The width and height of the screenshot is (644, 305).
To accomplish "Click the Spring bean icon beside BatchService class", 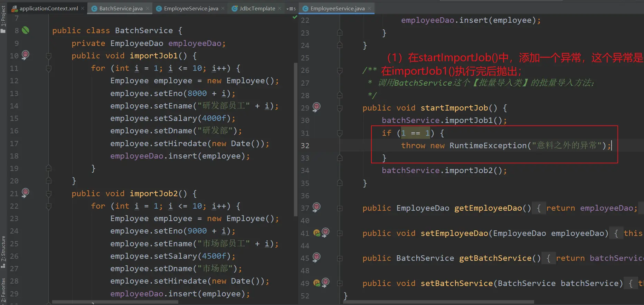I will [x=26, y=30].
